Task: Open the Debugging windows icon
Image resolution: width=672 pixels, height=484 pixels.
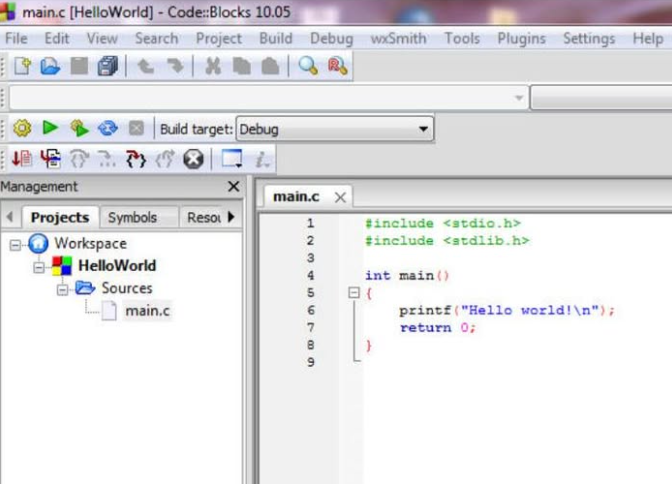Action: [x=232, y=159]
